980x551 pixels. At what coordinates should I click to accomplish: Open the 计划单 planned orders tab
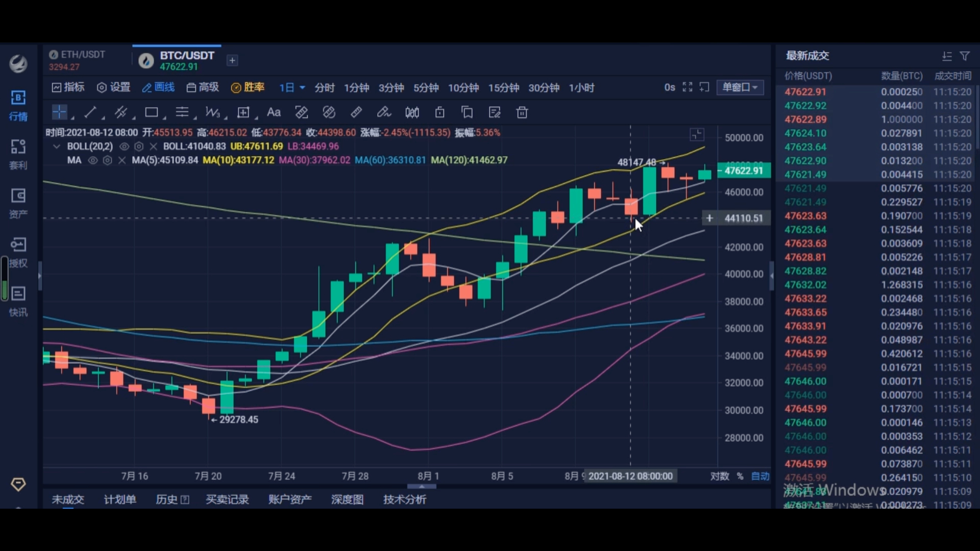tap(120, 499)
